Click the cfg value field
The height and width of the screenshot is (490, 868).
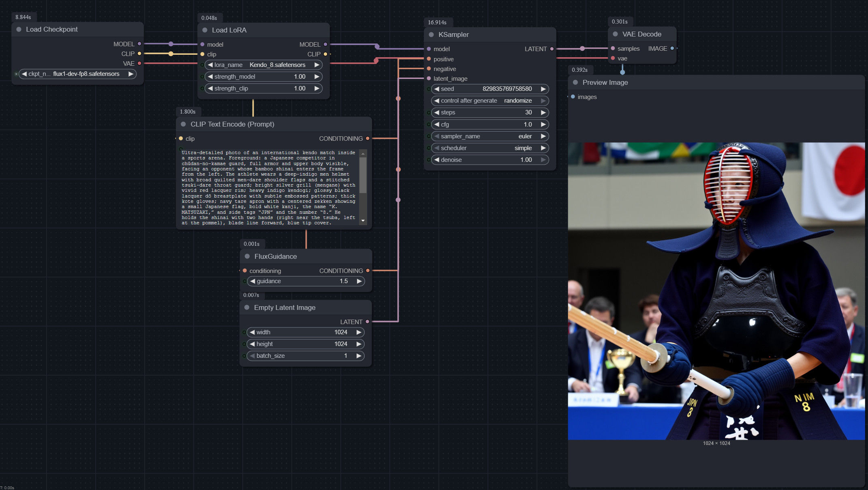point(490,125)
